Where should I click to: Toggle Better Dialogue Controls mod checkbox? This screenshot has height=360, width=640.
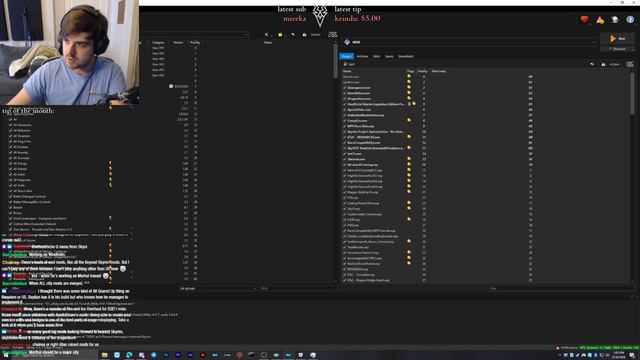click(11, 196)
